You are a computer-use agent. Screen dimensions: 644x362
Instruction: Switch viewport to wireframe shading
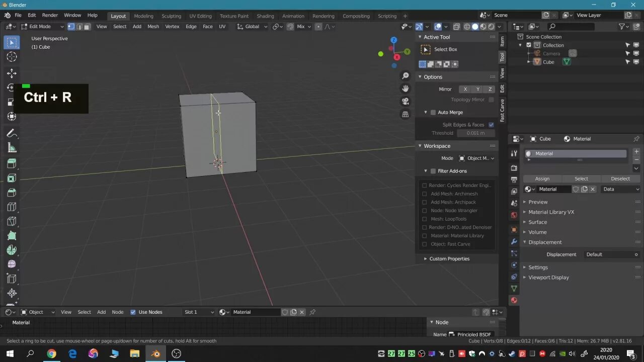pos(467,26)
